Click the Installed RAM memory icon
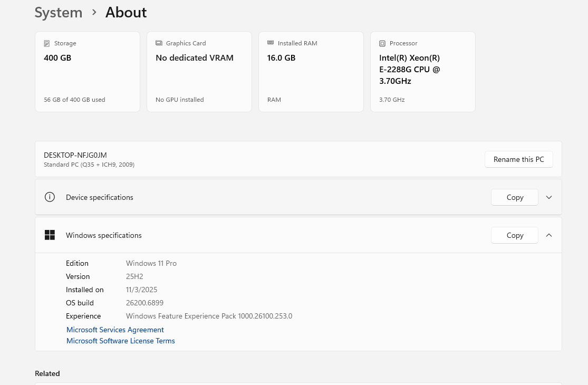Image resolution: width=588 pixels, height=385 pixels. (271, 43)
